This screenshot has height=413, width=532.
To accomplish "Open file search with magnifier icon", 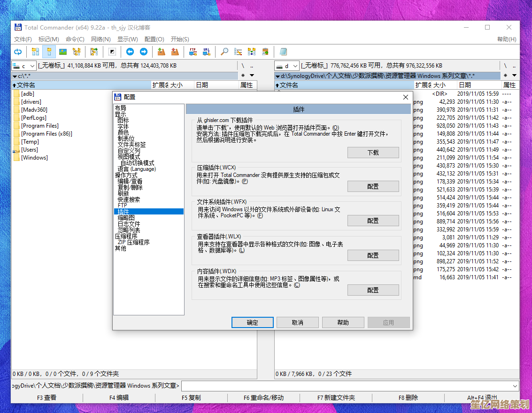I will (225, 52).
